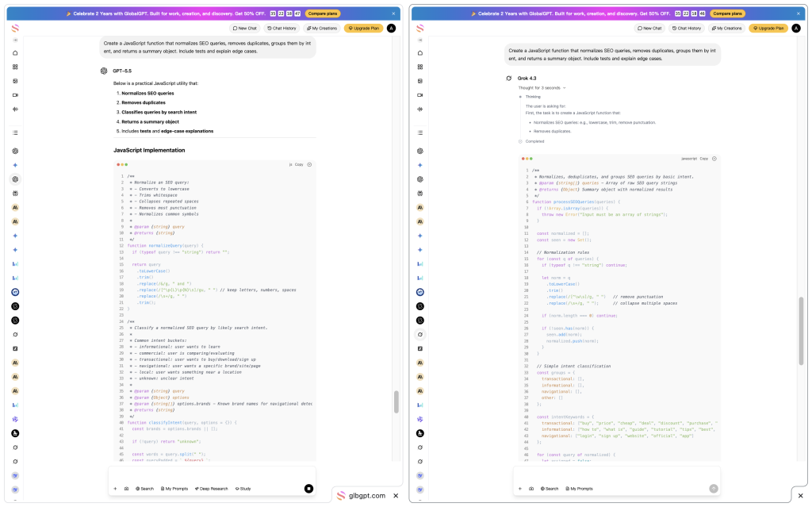Copy code from GPT-5.5 code block

299,164
